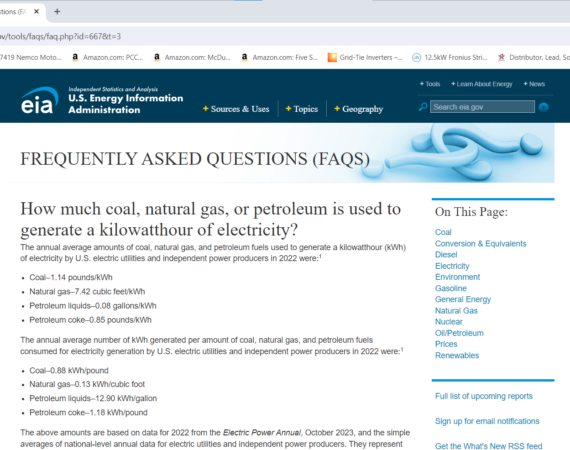Open the Electricity FAQ category
570x450 pixels.
click(x=452, y=266)
